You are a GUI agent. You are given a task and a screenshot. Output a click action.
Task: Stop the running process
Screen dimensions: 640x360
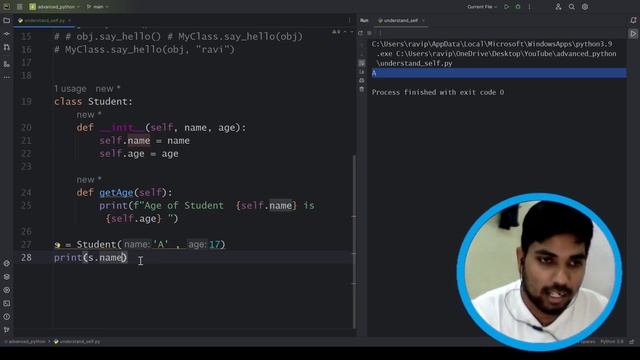point(369,33)
